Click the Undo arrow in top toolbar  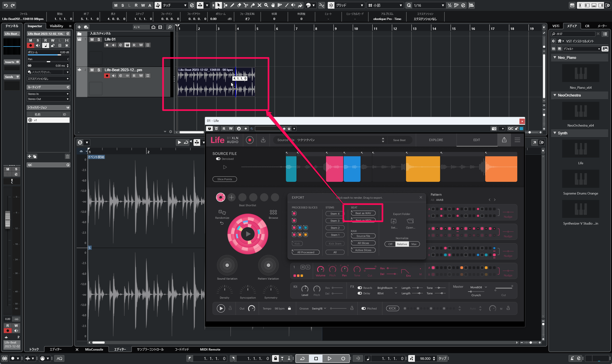click(x=6, y=5)
